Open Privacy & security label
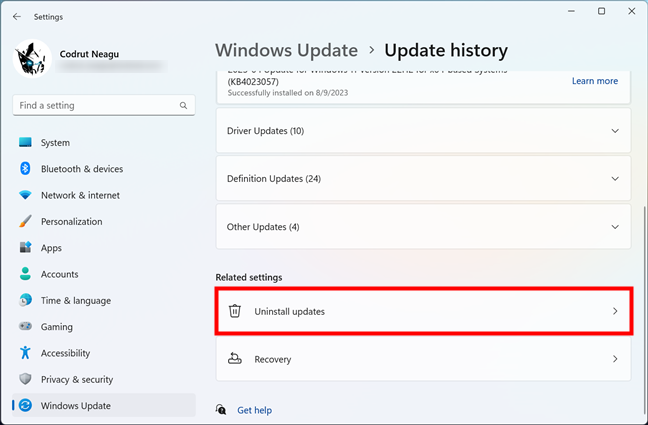Viewport: 648px width, 425px height. pos(77,380)
